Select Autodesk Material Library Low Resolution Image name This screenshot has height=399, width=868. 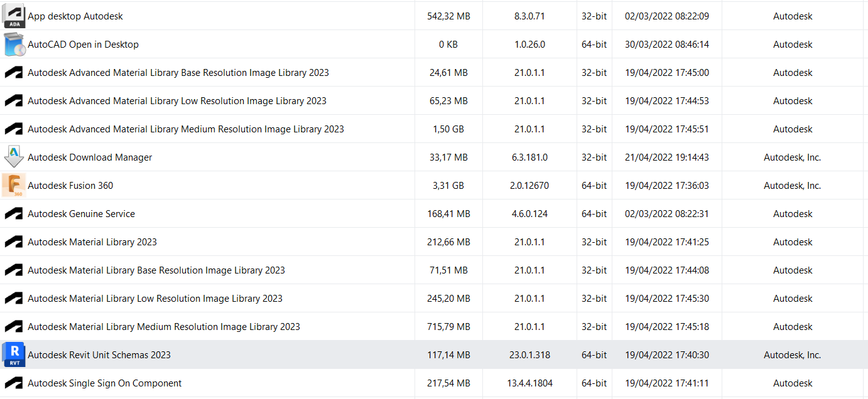155,299
